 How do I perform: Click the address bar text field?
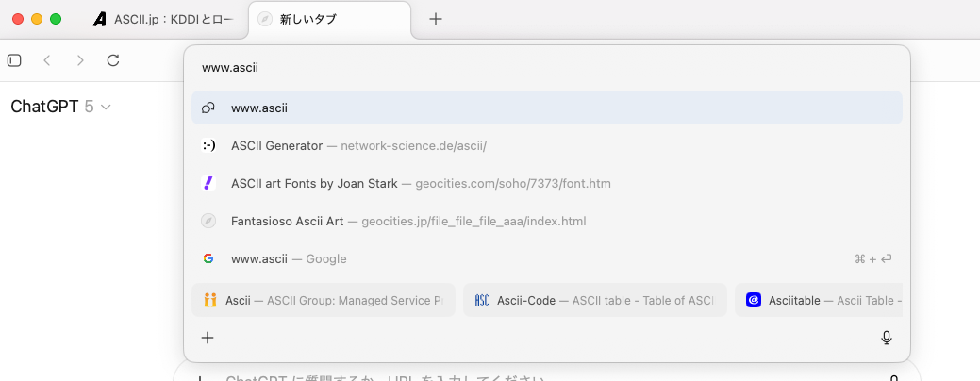[x=546, y=68]
